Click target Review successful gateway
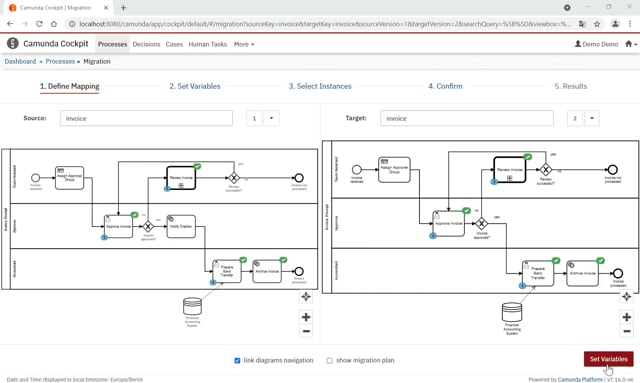 point(546,169)
